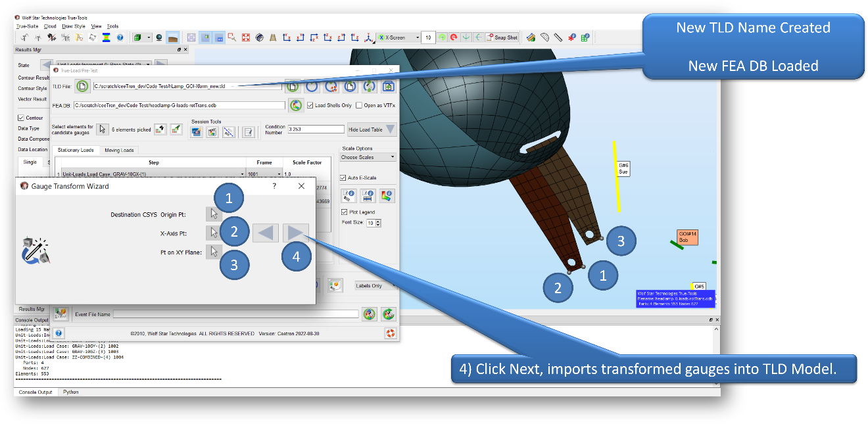Click the FEA DB browse icon
Viewport: 868px width, 424px height.
point(296,105)
